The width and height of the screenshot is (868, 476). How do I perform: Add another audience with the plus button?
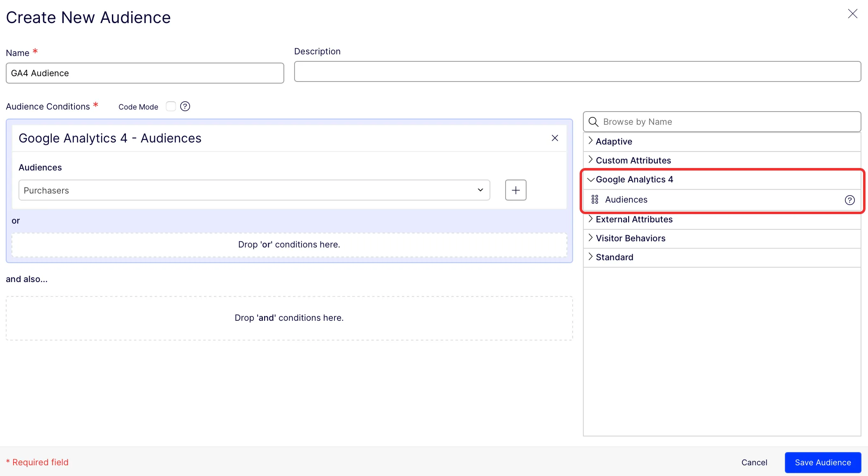pos(515,190)
